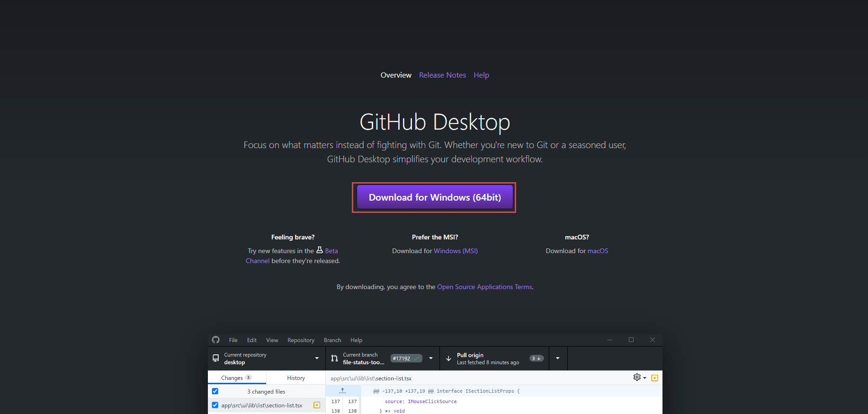Open the Open Source Applications Terms link

pyautogui.click(x=484, y=287)
